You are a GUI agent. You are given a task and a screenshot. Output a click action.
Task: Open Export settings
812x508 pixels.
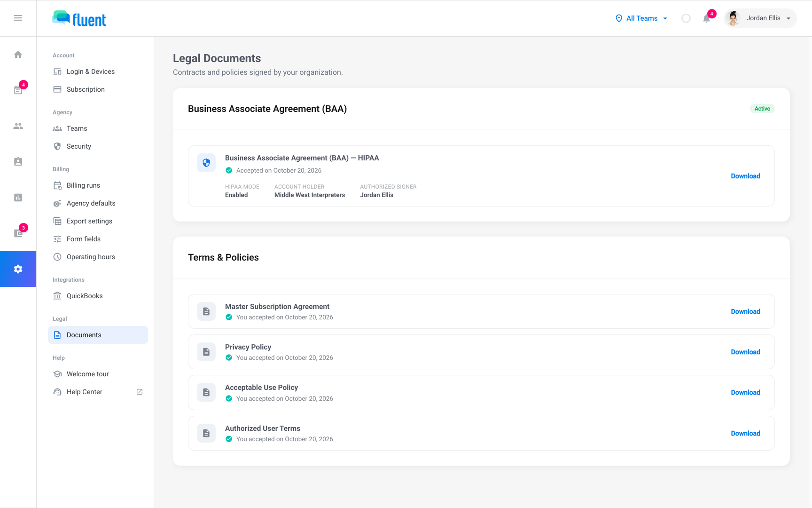pyautogui.click(x=98, y=221)
